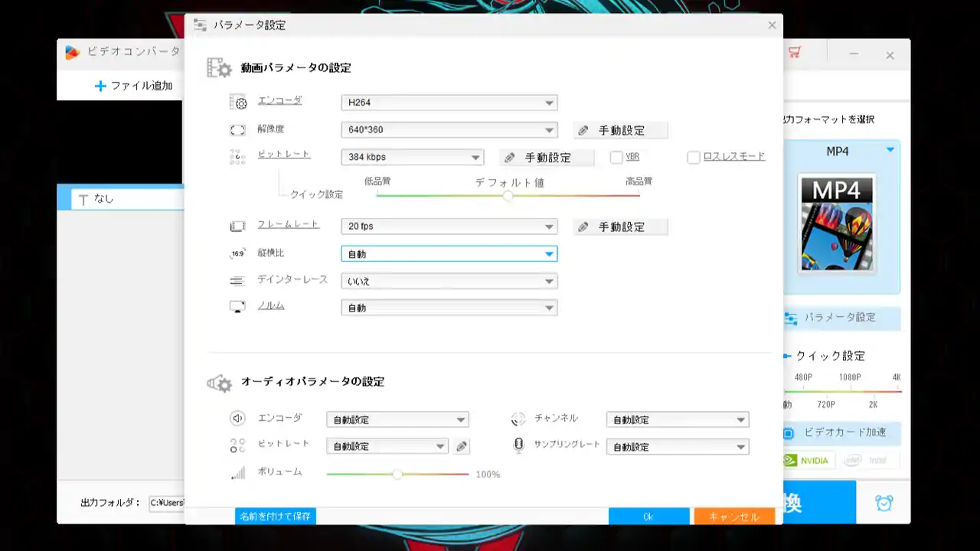Open the 縦横比 aspect ratio dropdown
Viewport: 980px width, 551px height.
(x=449, y=254)
